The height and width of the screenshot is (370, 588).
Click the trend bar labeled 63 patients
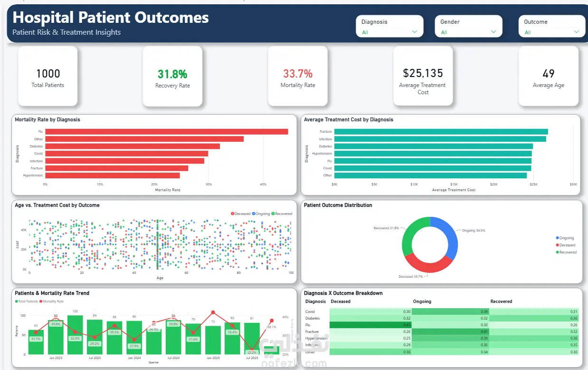[x=36, y=342]
